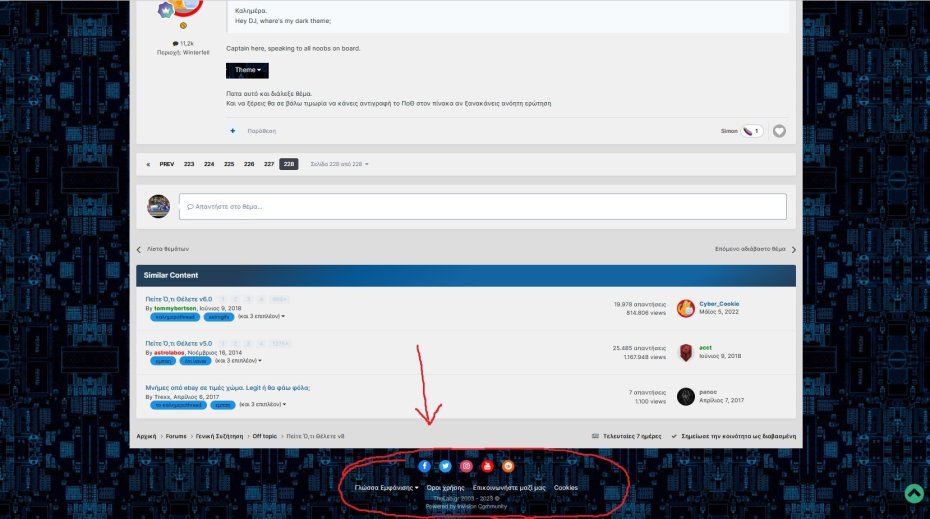
Task: Click '19.978 απαντήσεις' reply count
Action: coord(639,304)
